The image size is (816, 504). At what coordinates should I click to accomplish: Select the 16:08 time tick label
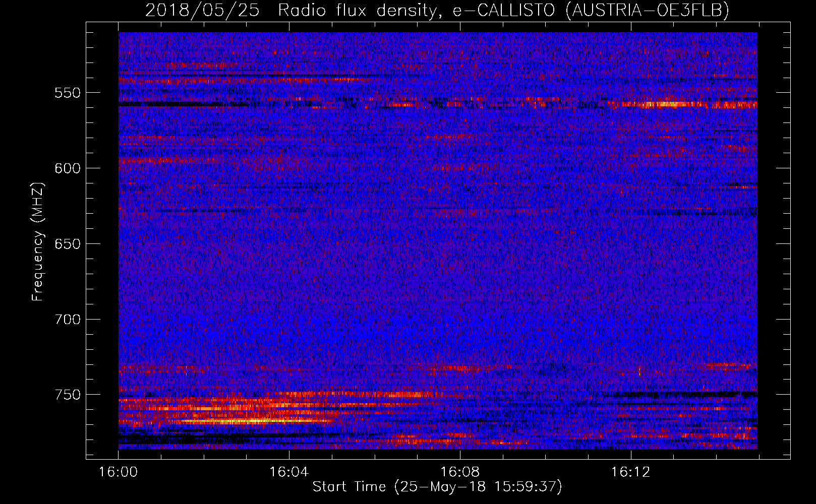pyautogui.click(x=460, y=472)
